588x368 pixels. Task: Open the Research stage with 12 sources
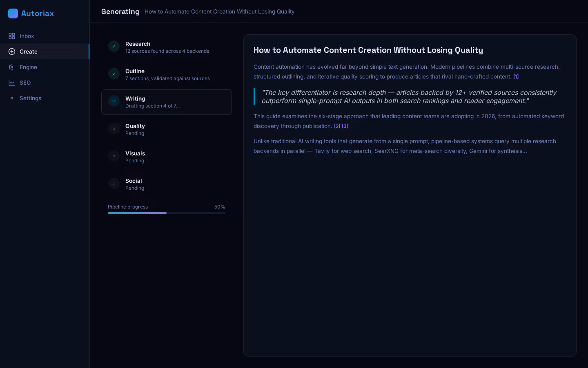coord(167,47)
